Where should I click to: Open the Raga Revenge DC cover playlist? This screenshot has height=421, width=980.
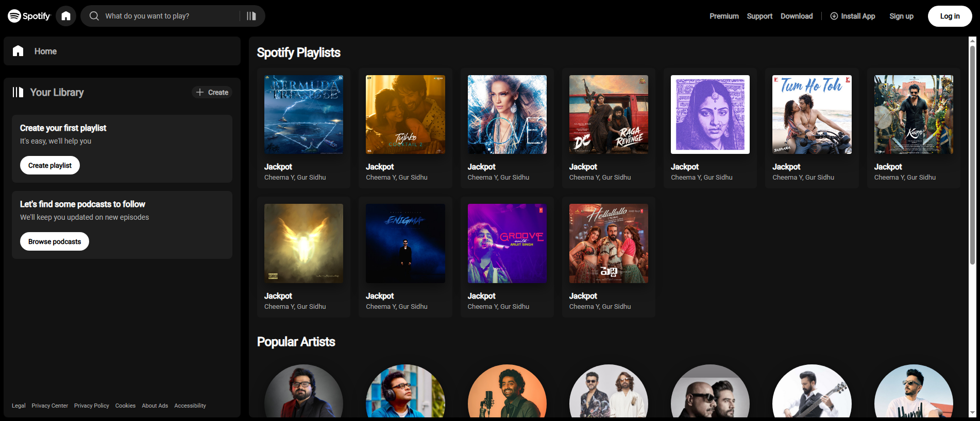coord(609,114)
